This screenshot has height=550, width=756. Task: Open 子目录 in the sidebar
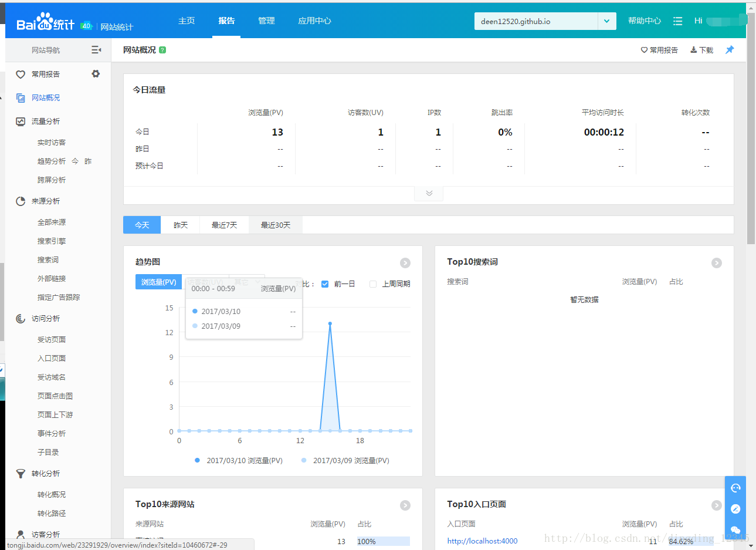48,453
